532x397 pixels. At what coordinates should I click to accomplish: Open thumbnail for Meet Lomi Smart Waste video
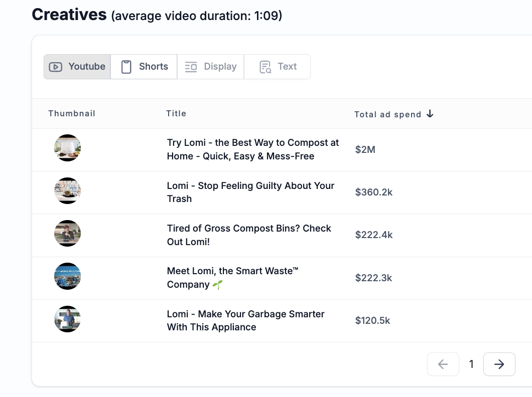pos(68,276)
